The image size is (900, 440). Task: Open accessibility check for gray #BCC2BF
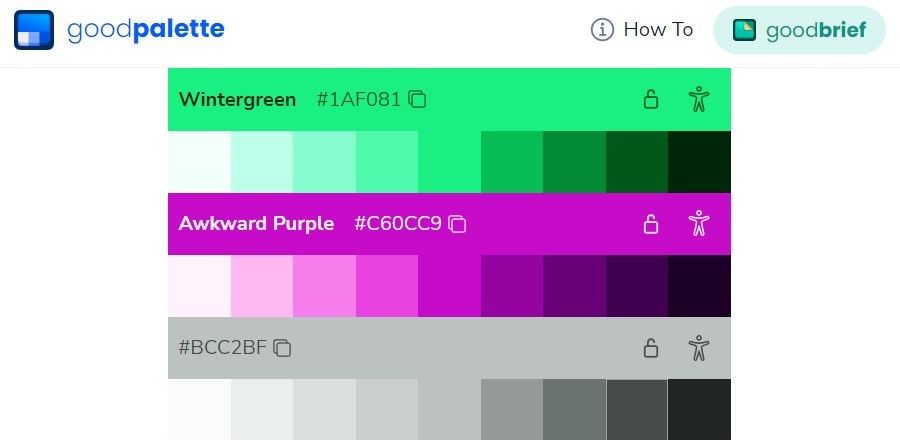pos(699,348)
